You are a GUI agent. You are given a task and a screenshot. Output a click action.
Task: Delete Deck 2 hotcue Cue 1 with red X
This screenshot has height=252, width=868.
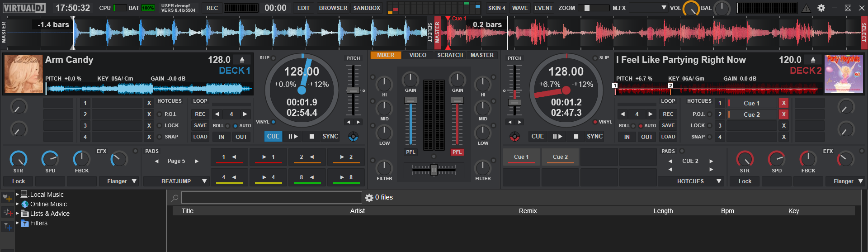click(x=784, y=103)
